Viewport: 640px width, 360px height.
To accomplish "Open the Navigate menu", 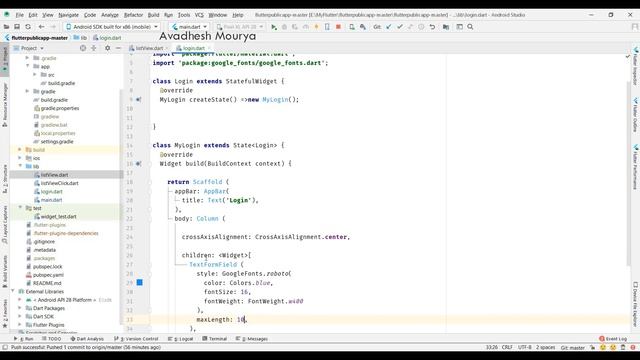I will click(x=68, y=15).
